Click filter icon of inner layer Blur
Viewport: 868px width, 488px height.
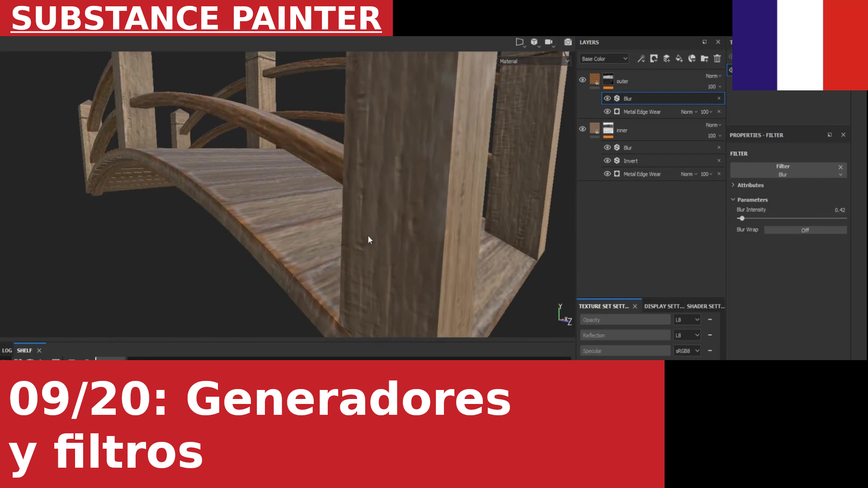click(x=617, y=147)
